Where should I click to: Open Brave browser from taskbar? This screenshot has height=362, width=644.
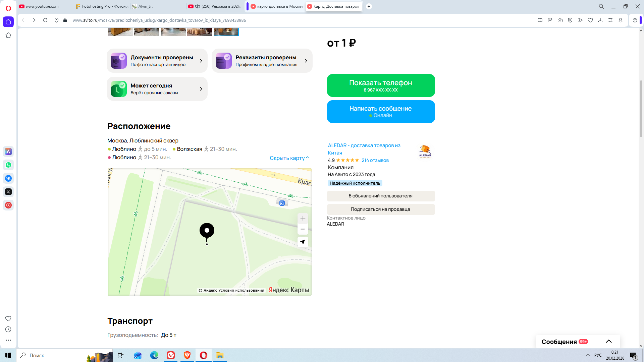[187, 355]
